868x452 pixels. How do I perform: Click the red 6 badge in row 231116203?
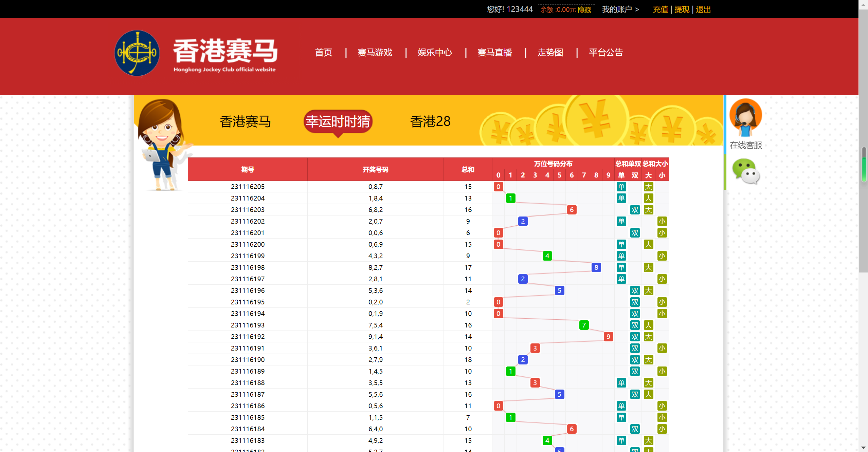tap(572, 210)
